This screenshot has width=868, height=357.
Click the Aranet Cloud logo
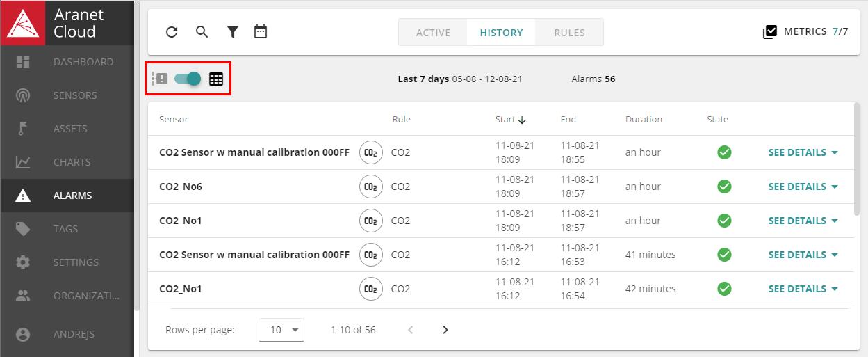coord(23,23)
